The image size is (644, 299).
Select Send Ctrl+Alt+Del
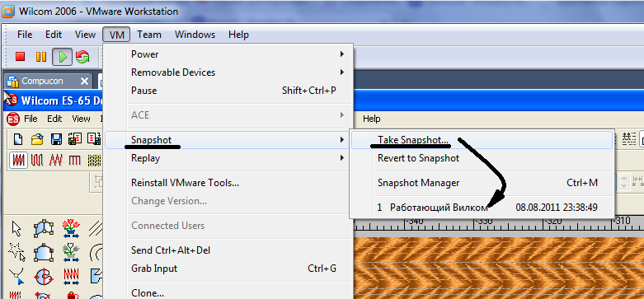[228, 250]
